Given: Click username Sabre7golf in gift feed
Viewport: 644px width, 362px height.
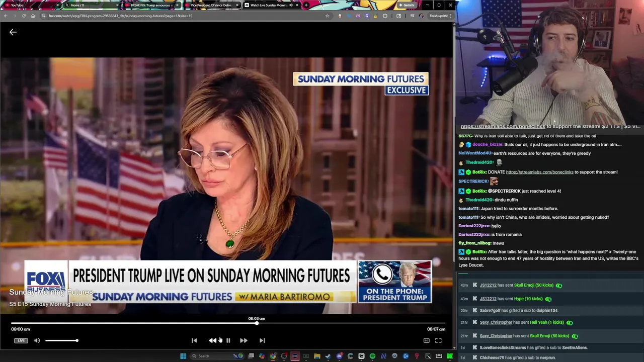Looking at the screenshot, I should 490,311.
